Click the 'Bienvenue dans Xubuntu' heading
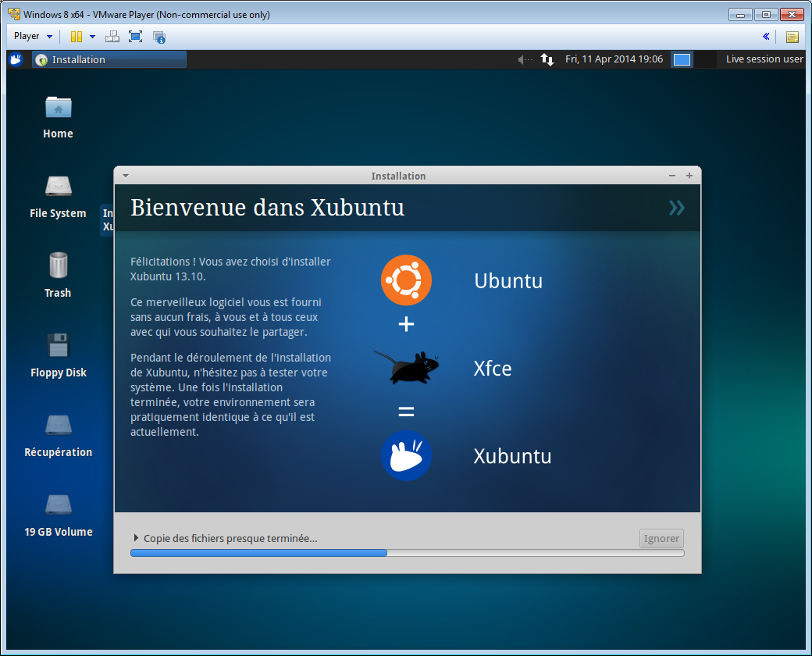812x656 pixels. 267,207
